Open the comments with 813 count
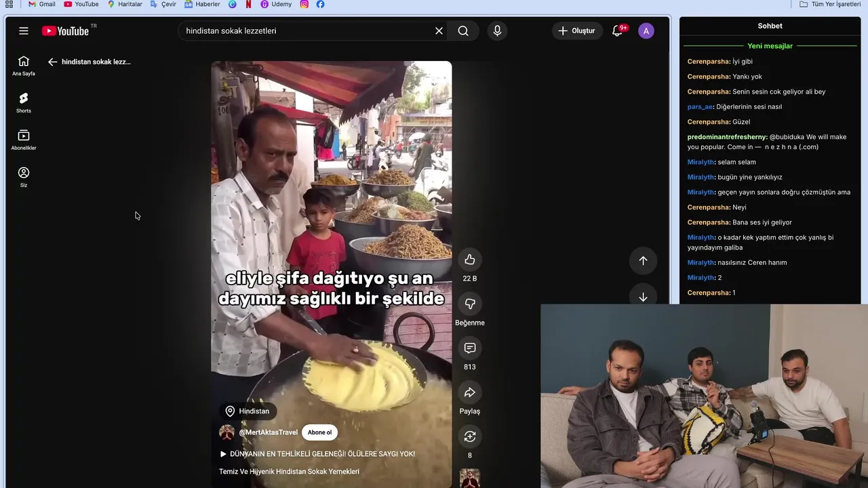The image size is (868, 488). pos(470,348)
